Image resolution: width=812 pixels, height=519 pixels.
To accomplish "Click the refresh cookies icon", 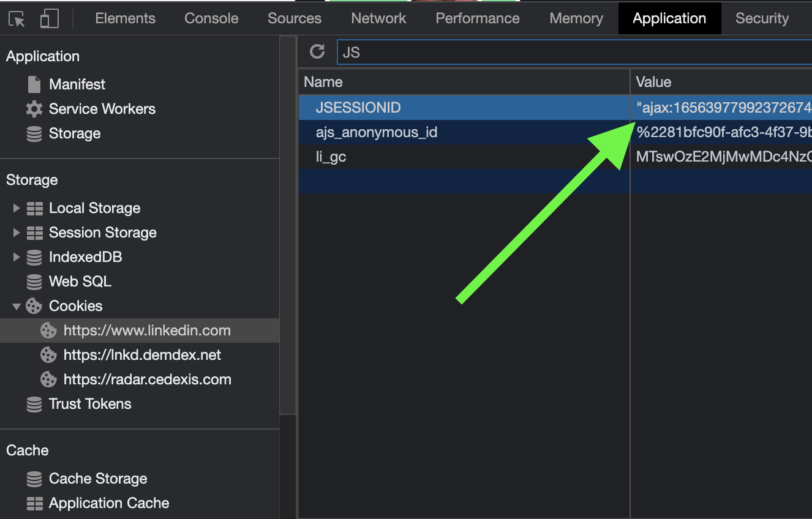I will (317, 51).
